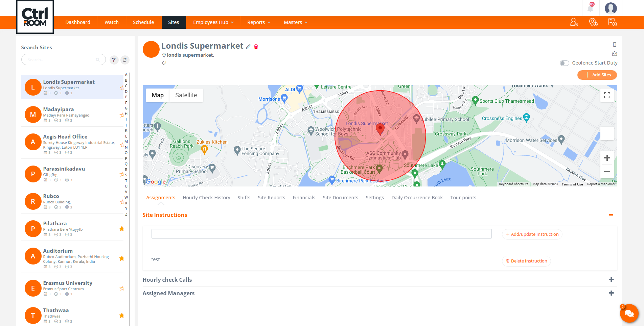Toggle favorite star for Erasmus University
Viewport: 644px width, 326px height.
(x=122, y=289)
